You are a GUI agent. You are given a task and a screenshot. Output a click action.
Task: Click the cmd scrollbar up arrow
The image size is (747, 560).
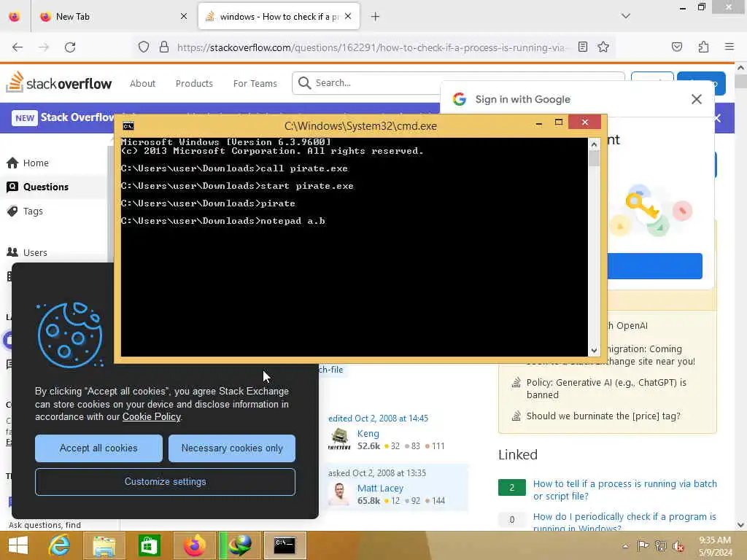(594, 144)
